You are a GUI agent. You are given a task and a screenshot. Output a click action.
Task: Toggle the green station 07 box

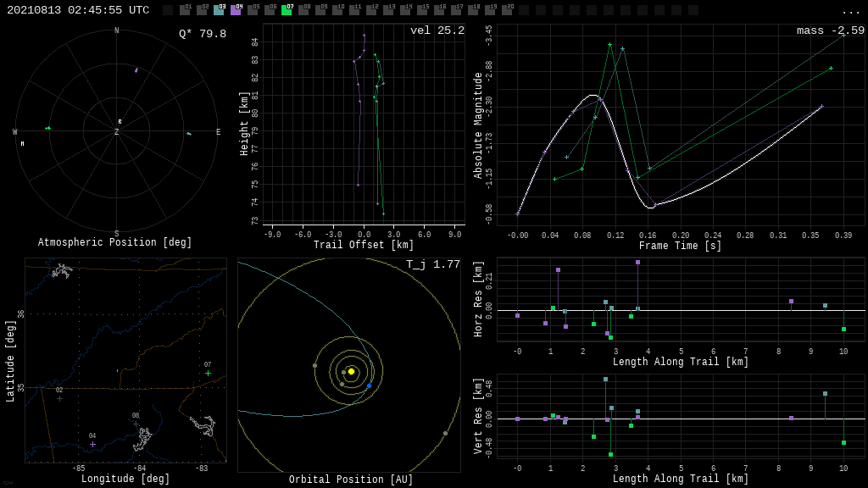coord(287,10)
